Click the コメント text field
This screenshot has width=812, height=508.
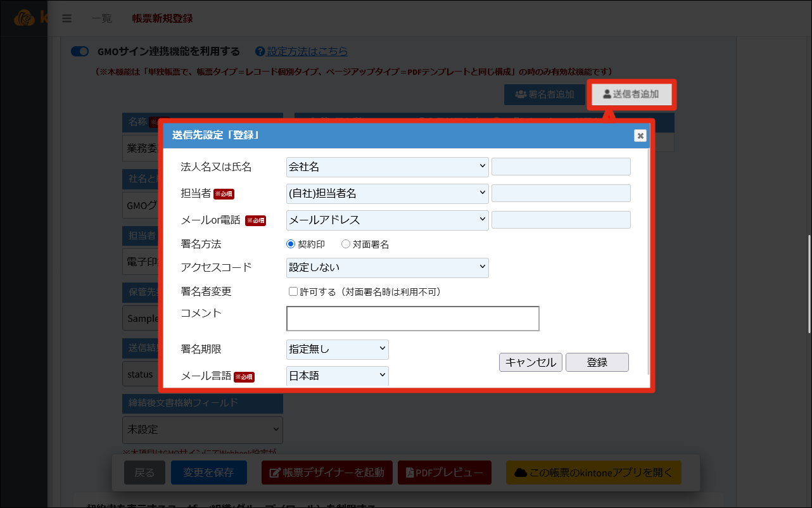tap(412, 319)
